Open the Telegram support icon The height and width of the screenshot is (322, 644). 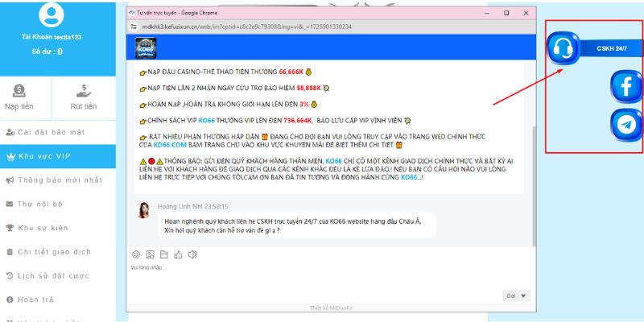(x=626, y=126)
